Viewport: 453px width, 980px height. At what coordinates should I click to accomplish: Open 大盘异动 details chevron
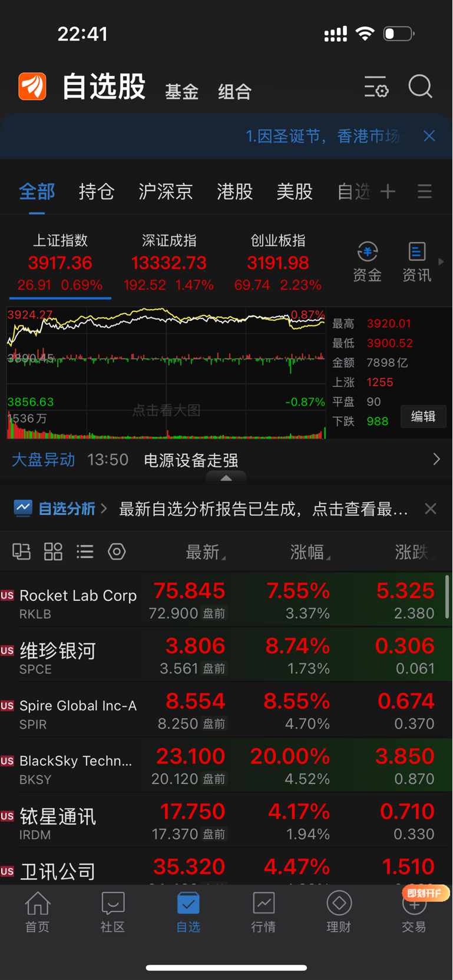point(437,459)
